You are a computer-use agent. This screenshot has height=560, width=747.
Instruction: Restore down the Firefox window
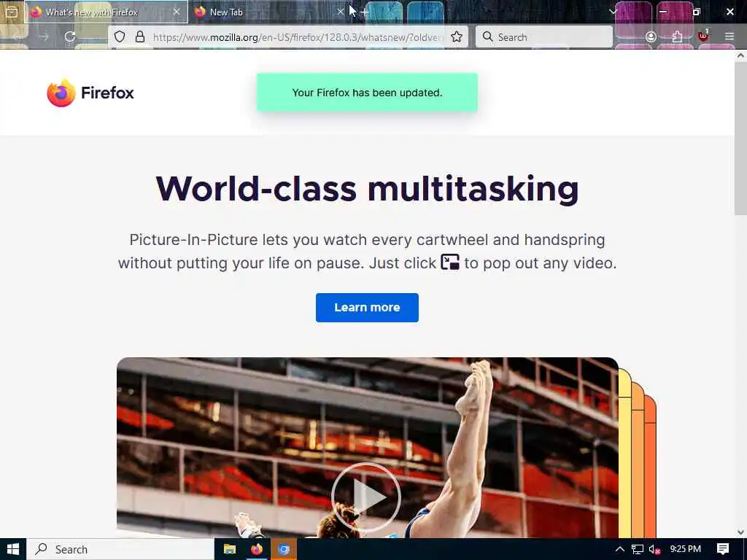tap(697, 12)
